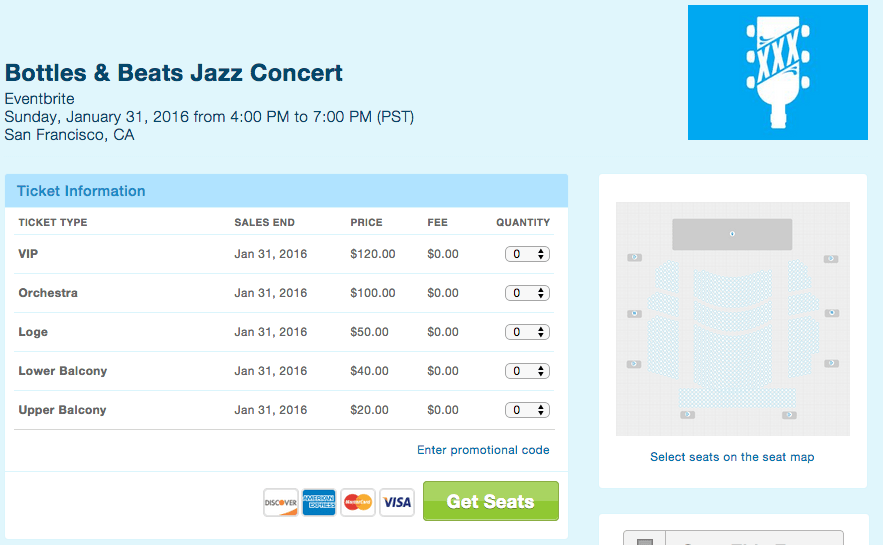The image size is (883, 545).
Task: Expand the Lower Balcony quantity selector
Action: coord(527,371)
